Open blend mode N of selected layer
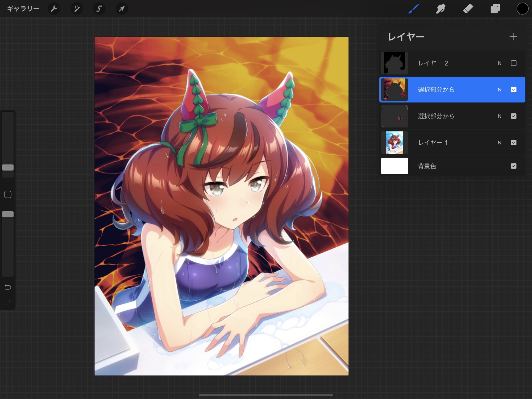532x399 pixels. pyautogui.click(x=499, y=90)
